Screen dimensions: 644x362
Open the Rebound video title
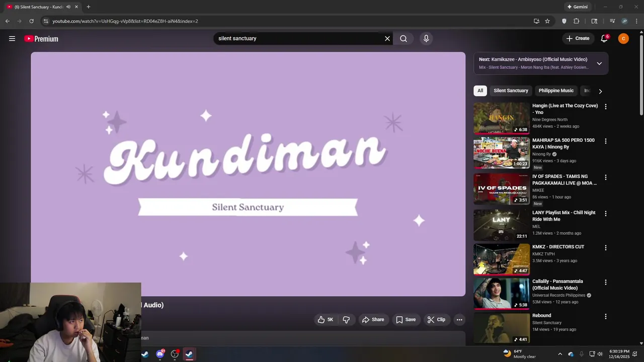pyautogui.click(x=542, y=316)
